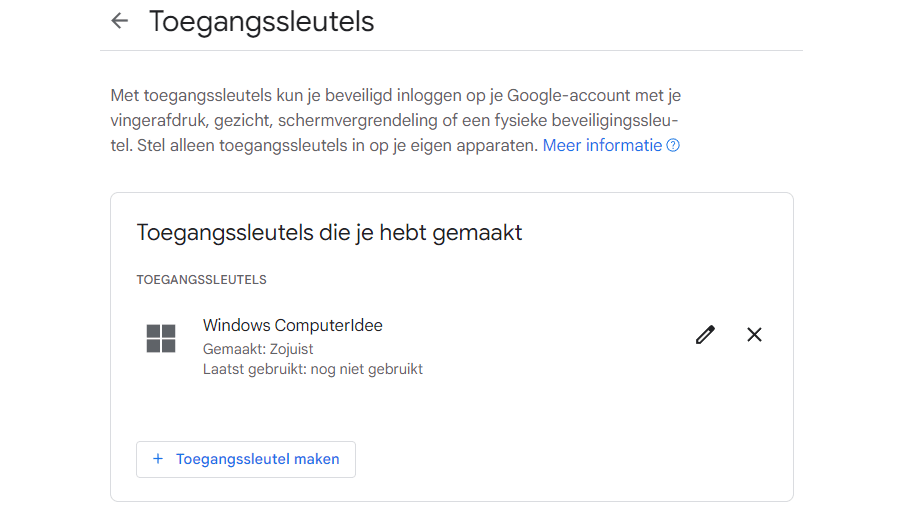903x508 pixels.
Task: Click heading Toegangssleutels die je hebt gemaakt
Action: (329, 233)
